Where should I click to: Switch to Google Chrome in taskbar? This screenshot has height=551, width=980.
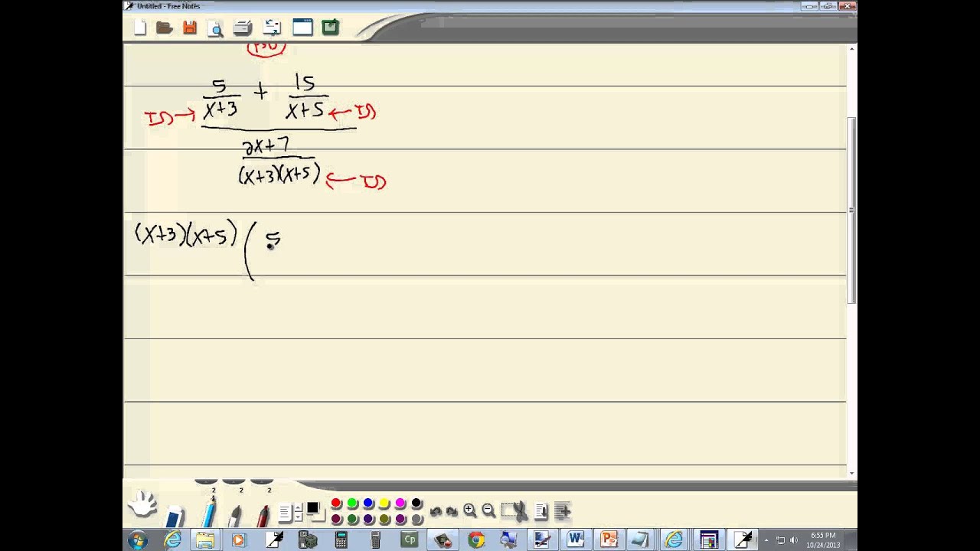coord(476,540)
